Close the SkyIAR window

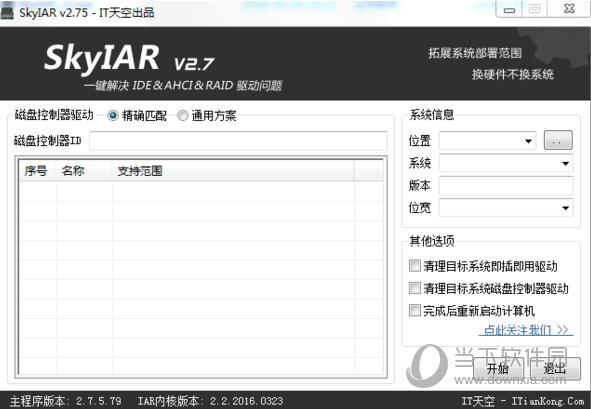(569, 9)
